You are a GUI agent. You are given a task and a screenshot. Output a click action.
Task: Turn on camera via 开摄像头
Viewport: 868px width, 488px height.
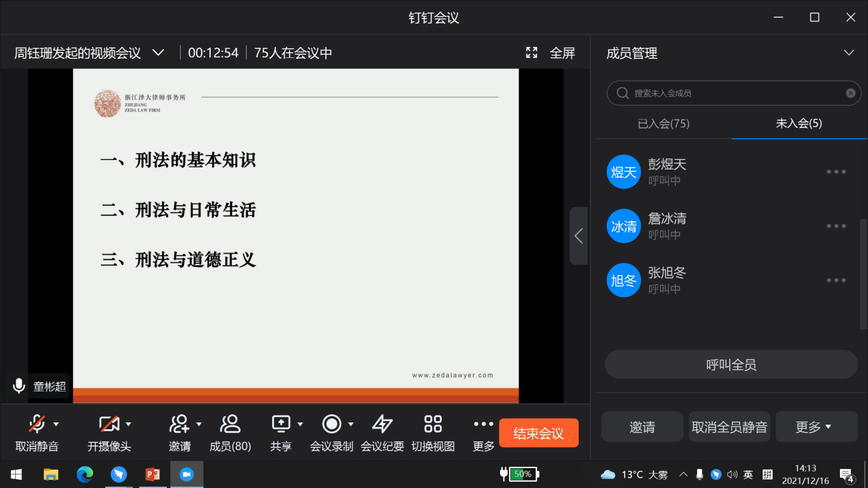(x=109, y=425)
